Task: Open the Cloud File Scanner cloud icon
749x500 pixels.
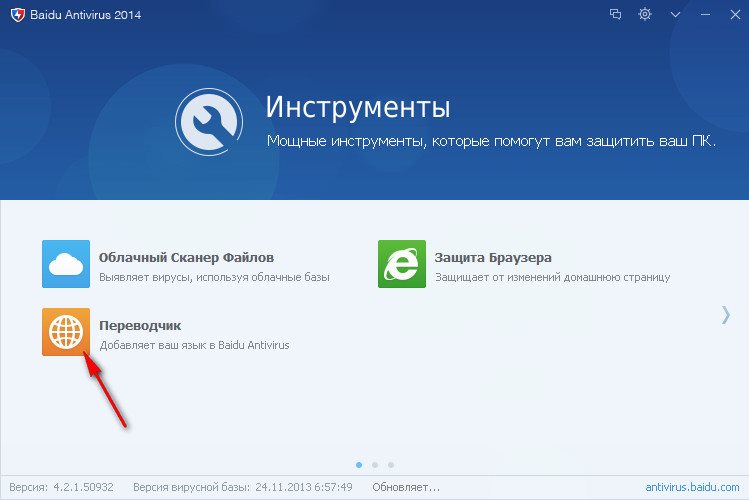Action: pos(66,264)
